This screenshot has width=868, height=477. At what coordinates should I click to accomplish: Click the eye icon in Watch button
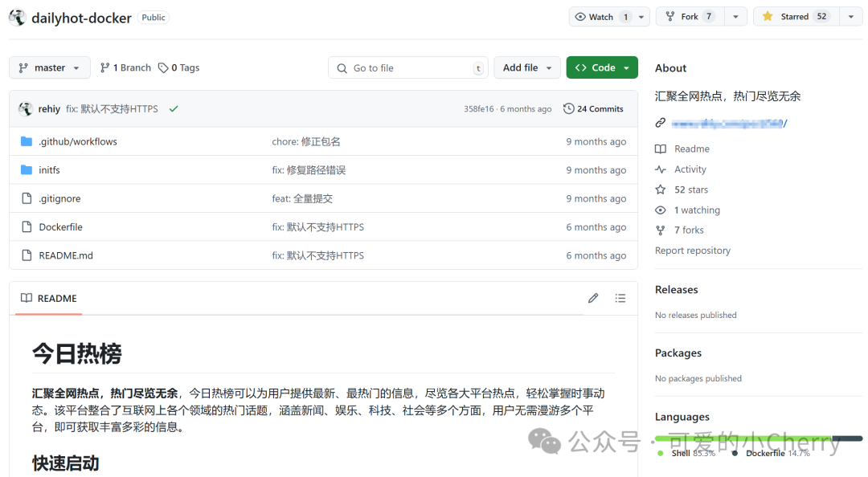point(580,17)
